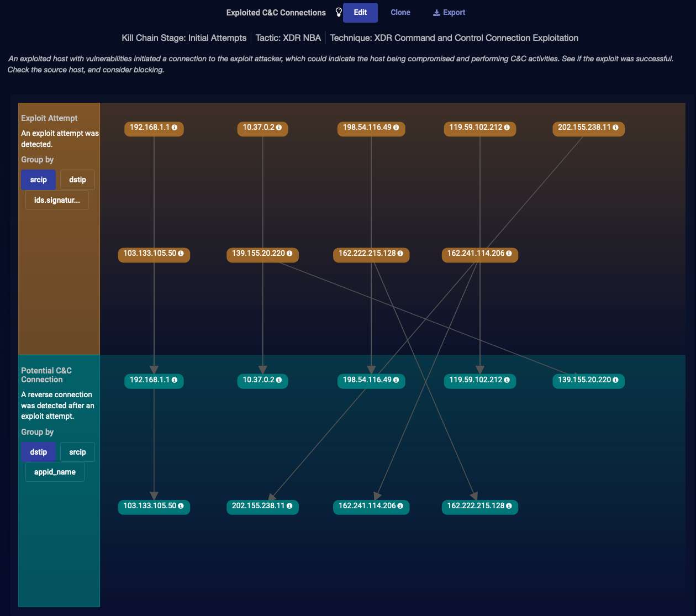The height and width of the screenshot is (616, 696).
Task: Group Potential C&C Connection by srcip
Action: point(77,452)
